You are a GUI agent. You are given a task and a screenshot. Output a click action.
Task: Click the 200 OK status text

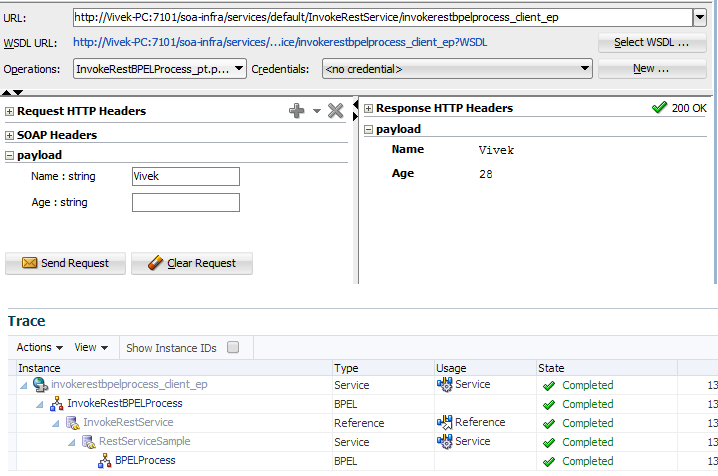pos(689,108)
